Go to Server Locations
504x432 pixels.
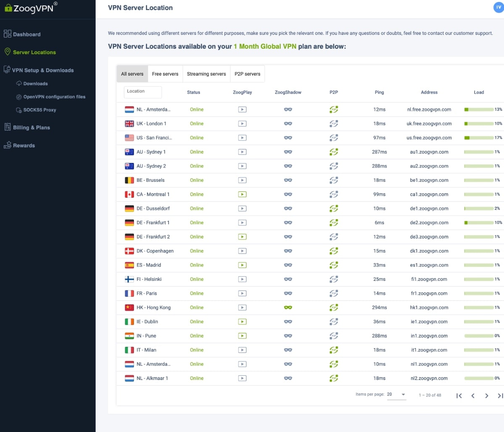(x=30, y=52)
